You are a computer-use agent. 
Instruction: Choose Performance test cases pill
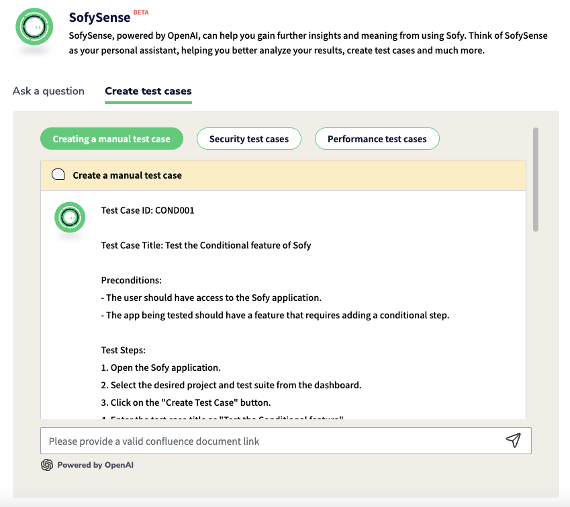pos(377,139)
